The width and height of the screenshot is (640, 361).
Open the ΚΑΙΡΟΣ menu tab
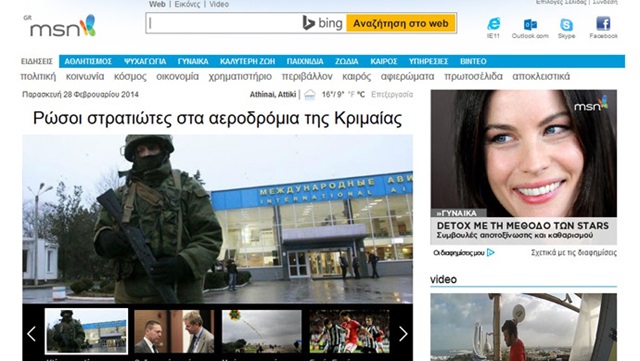pos(384,61)
